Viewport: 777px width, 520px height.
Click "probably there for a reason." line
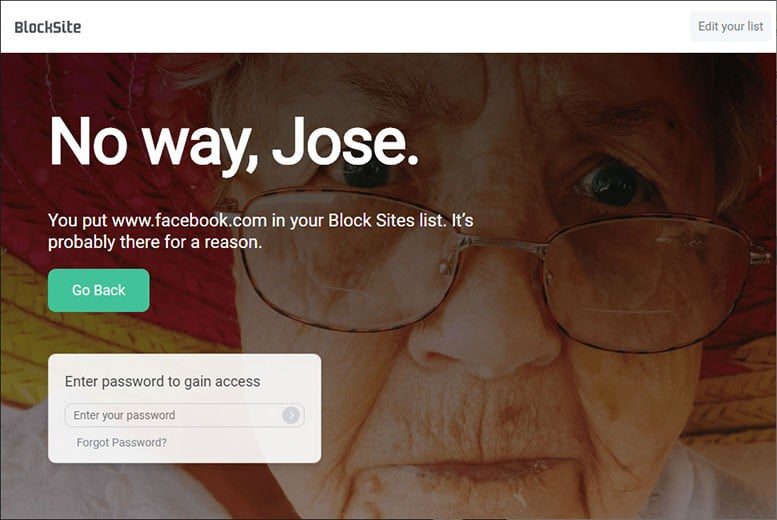coord(155,242)
